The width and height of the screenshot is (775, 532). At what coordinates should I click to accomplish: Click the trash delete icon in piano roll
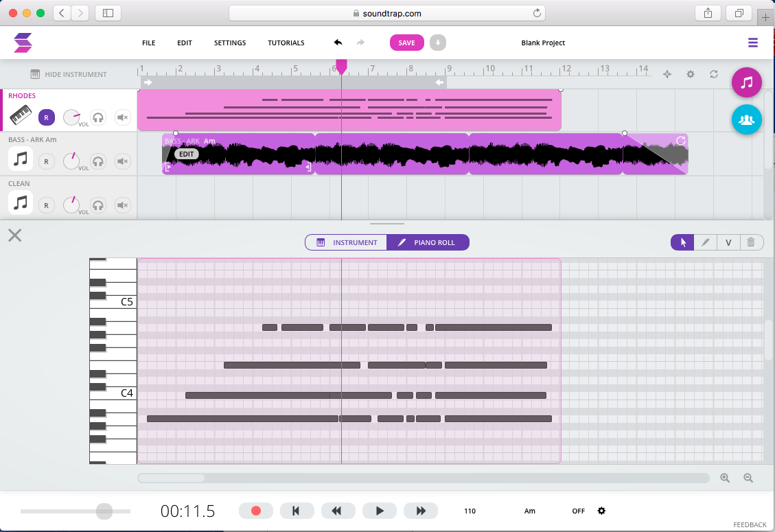751,242
